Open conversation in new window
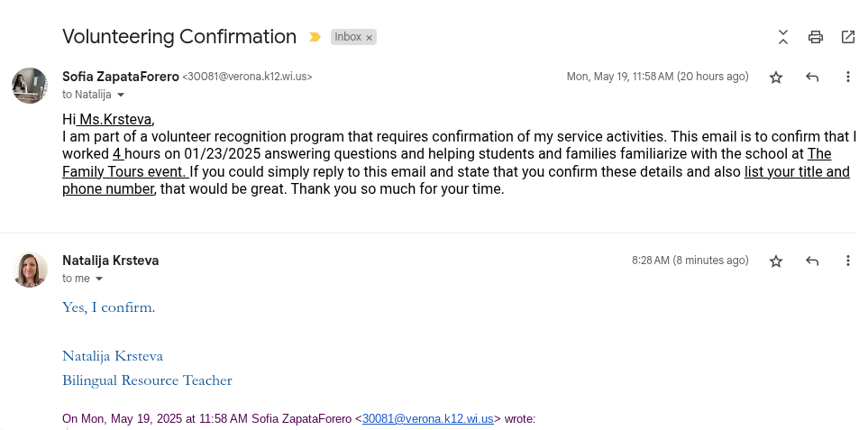This screenshot has width=868, height=430. pyautogui.click(x=848, y=37)
